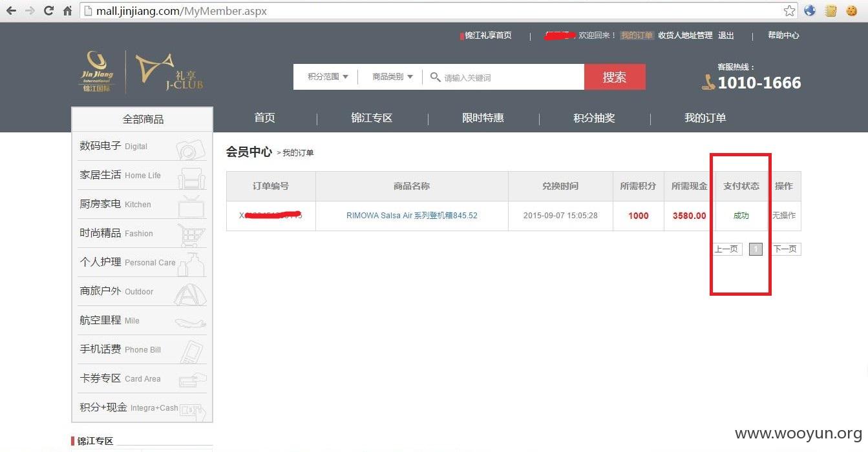This screenshot has width=868, height=452.
Task: Click 我的订单 link in top bar
Action: coord(637,36)
